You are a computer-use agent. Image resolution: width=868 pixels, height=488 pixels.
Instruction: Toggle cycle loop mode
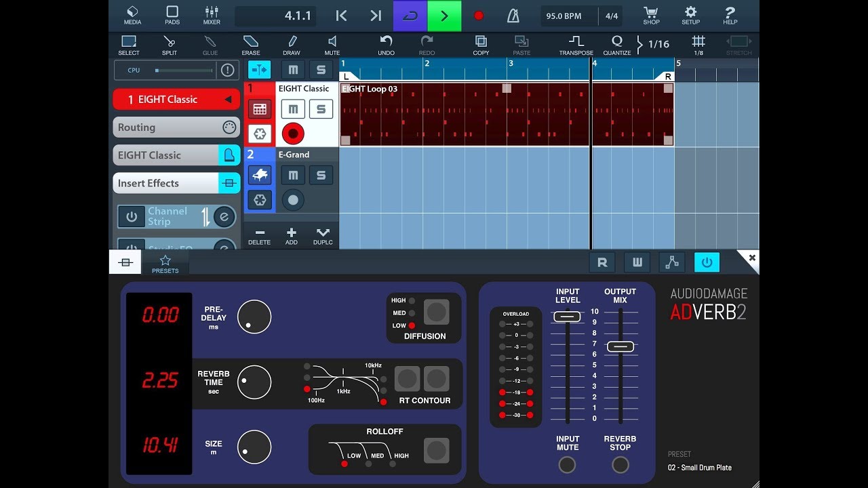point(410,16)
